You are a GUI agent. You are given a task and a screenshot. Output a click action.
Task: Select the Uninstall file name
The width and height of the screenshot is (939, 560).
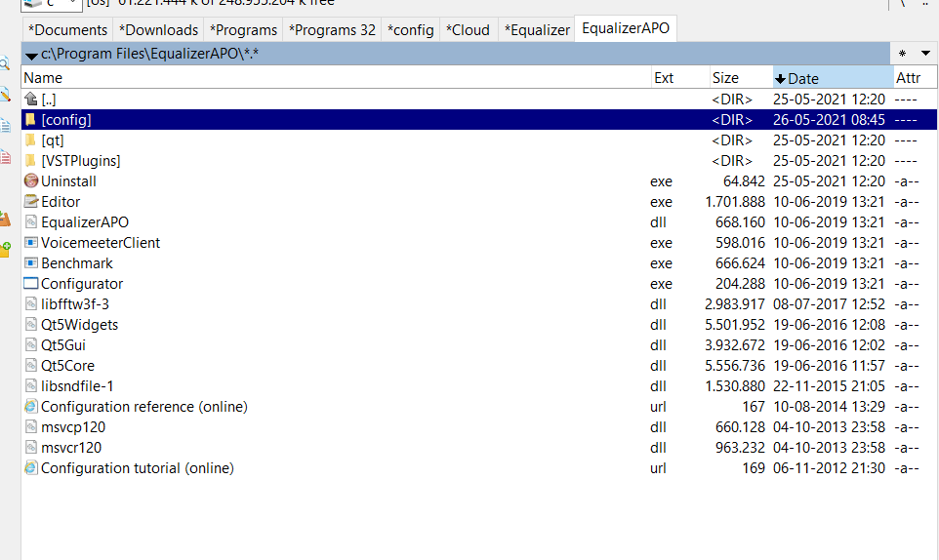pyautogui.click(x=68, y=181)
